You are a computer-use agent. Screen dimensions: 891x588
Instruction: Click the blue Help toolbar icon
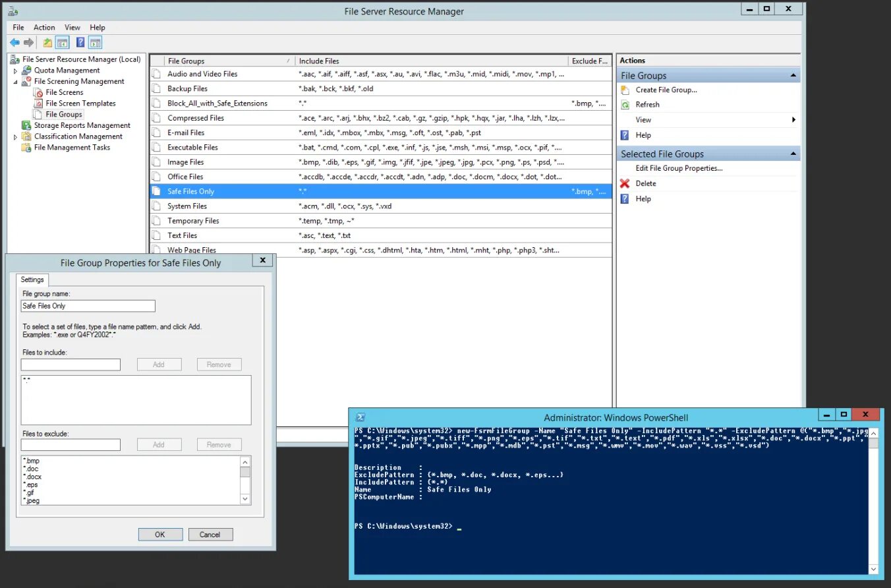[80, 43]
